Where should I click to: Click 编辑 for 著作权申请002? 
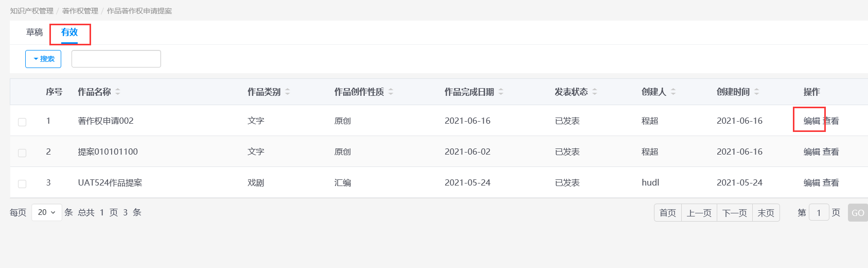pyautogui.click(x=811, y=121)
